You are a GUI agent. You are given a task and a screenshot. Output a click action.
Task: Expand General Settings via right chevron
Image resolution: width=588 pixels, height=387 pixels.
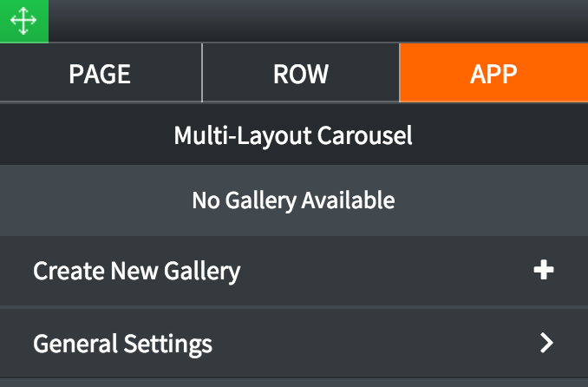tap(546, 343)
